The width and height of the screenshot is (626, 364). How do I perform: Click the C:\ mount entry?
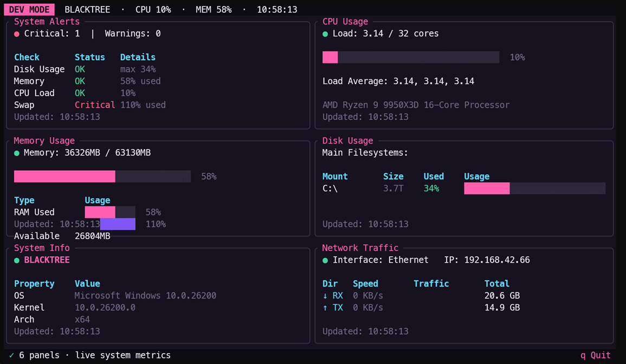[330, 188]
